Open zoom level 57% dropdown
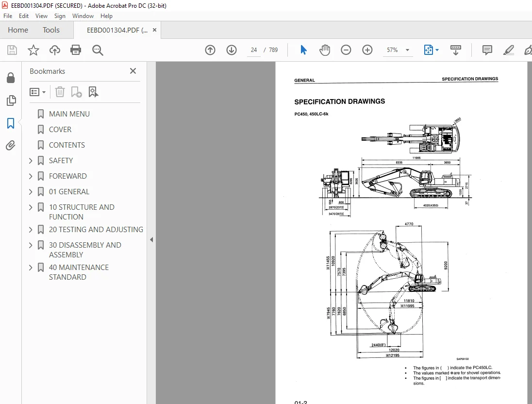Image resolution: width=532 pixels, height=404 pixels. point(407,50)
